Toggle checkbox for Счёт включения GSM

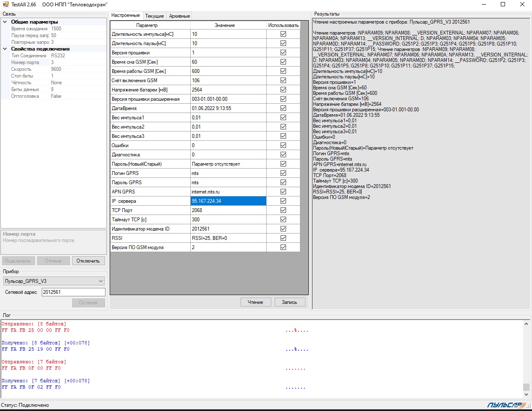[x=283, y=81]
